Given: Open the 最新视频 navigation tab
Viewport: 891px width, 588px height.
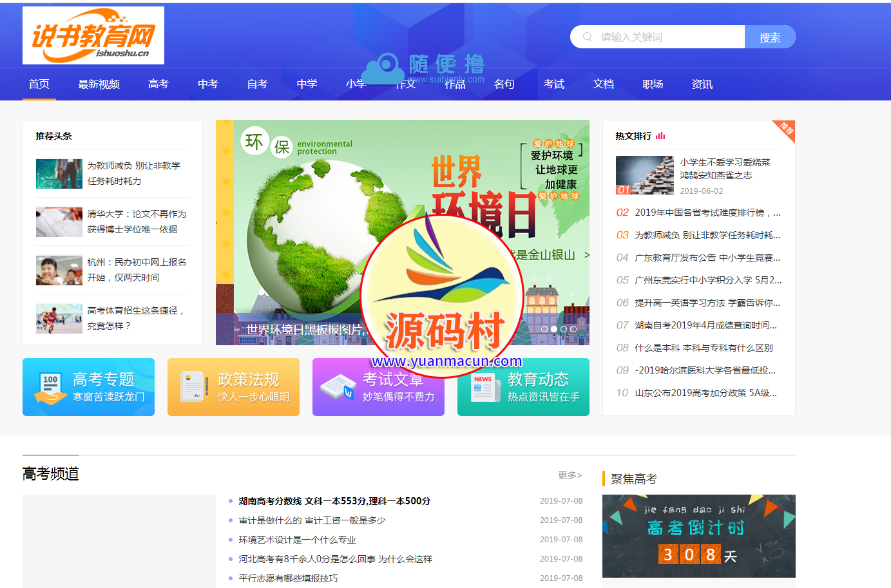Looking at the screenshot, I should 99,84.
